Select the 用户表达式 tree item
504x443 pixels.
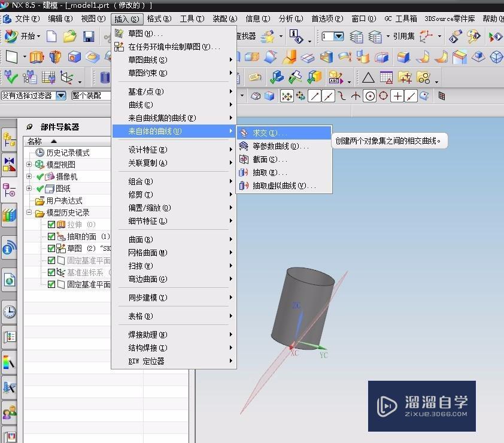[x=64, y=201]
